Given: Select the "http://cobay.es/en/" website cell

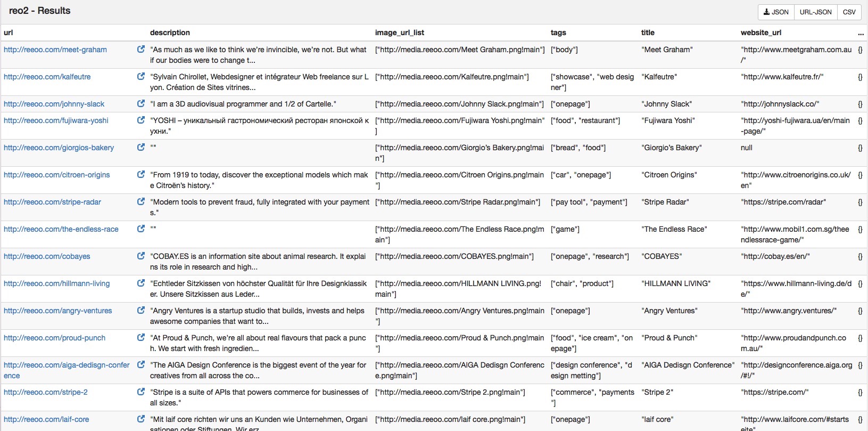Looking at the screenshot, I should pyautogui.click(x=776, y=256).
